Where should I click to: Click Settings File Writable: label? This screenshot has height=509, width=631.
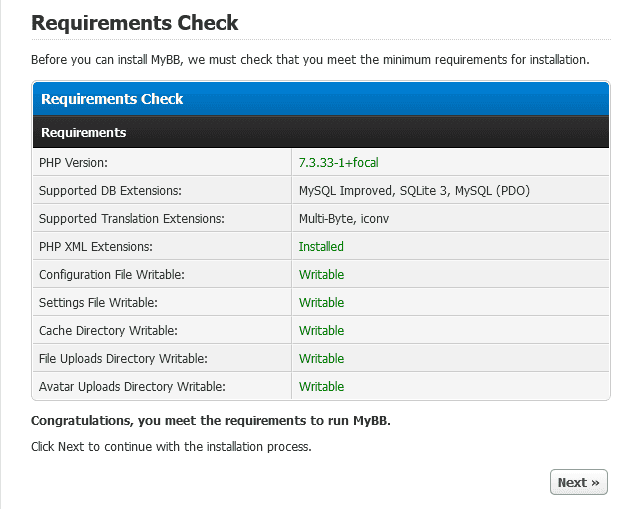coord(98,302)
